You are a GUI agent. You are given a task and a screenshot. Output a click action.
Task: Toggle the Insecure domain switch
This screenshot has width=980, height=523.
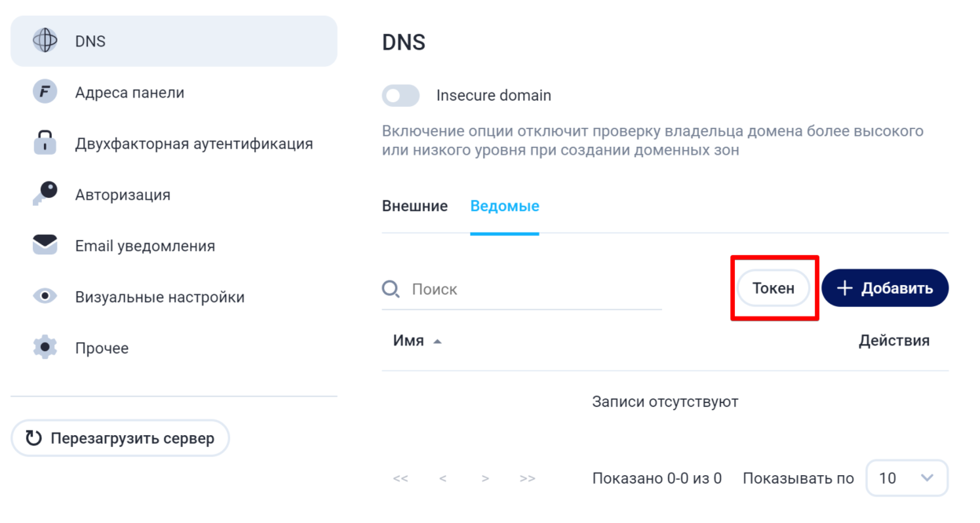[x=401, y=96]
